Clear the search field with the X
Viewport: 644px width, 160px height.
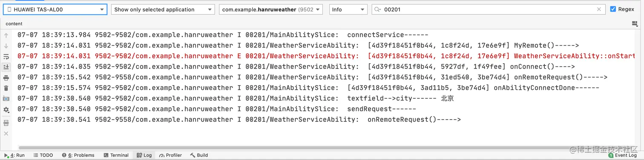(599, 9)
